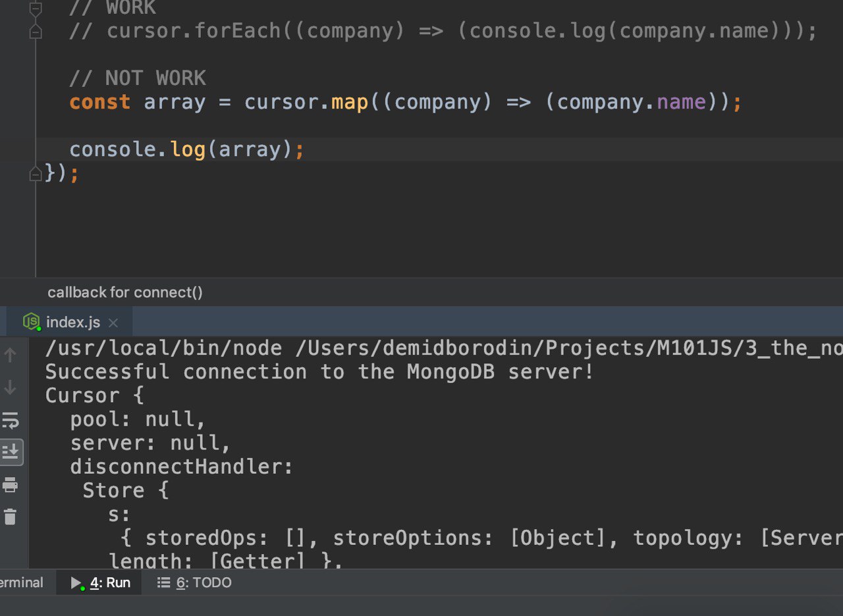Click the 'callback for connect()' breadcrumb
Viewport: 843px width, 616px height.
[x=125, y=292]
